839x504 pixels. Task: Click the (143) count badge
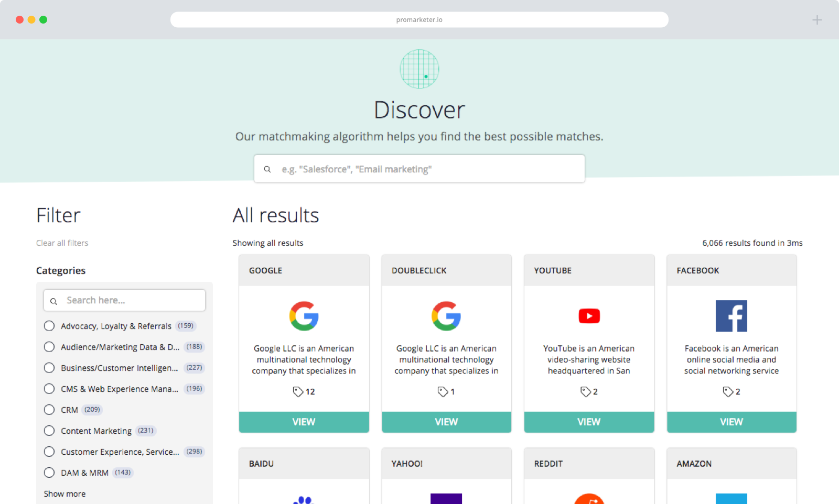(123, 473)
